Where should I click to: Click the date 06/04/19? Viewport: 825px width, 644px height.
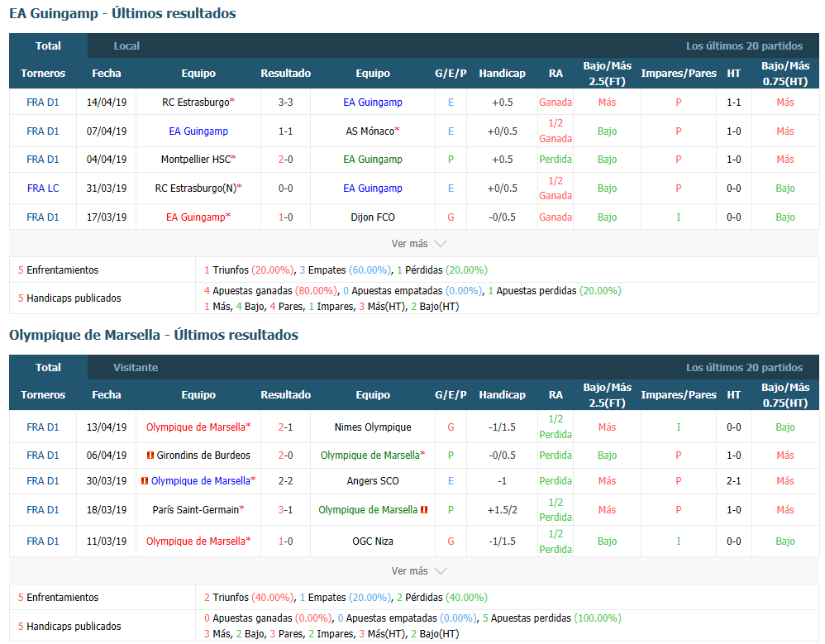click(x=107, y=456)
